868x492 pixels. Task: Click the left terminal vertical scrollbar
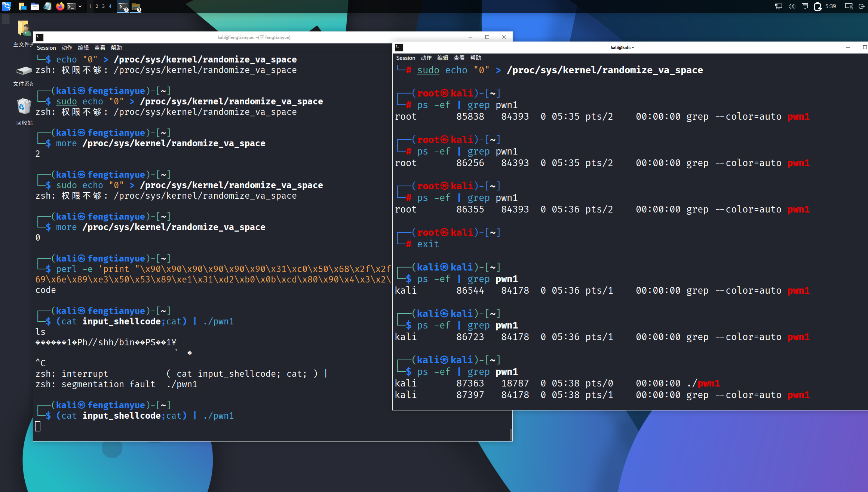510,434
